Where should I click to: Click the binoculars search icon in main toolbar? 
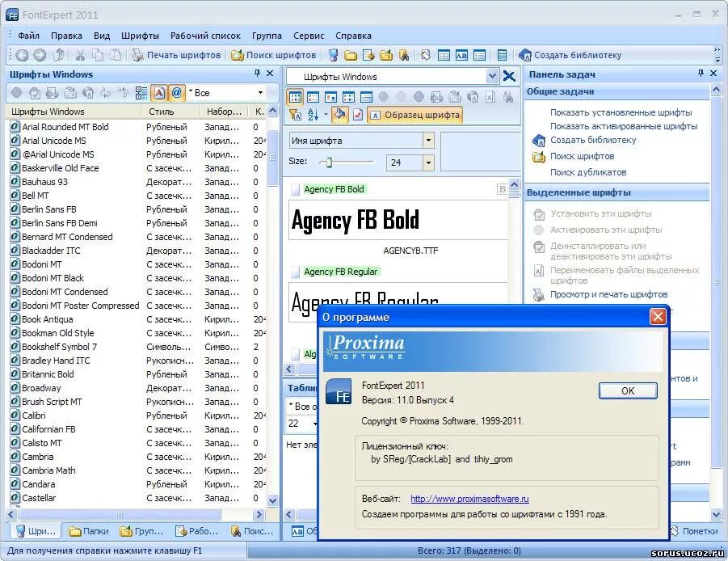point(404,55)
